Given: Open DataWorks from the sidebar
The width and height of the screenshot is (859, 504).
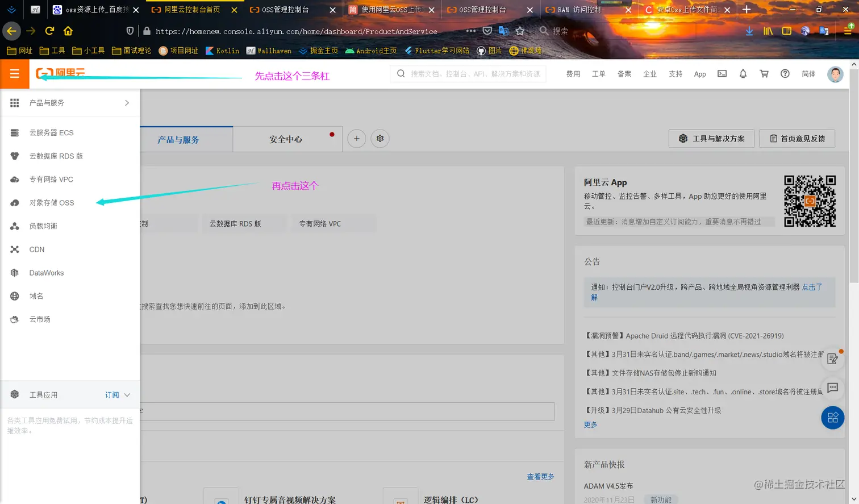Looking at the screenshot, I should point(46,272).
